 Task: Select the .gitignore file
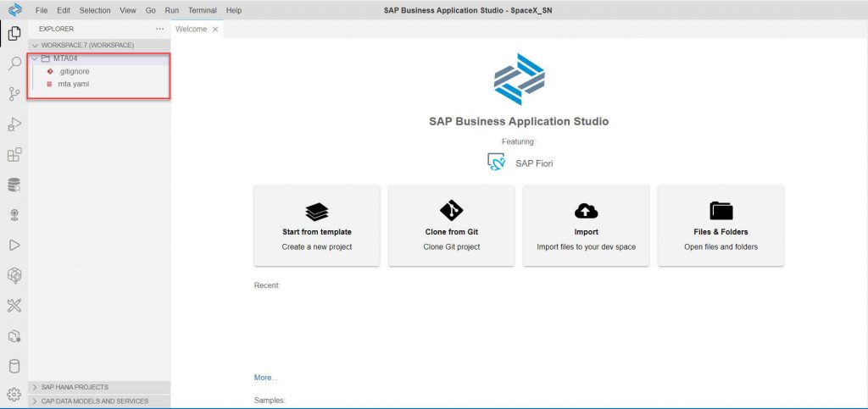(x=99, y=71)
